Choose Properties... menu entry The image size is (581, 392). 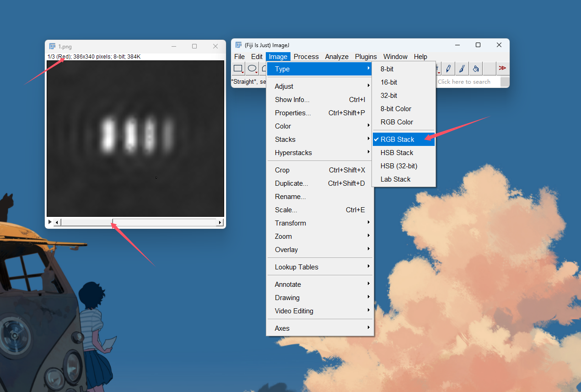320,113
